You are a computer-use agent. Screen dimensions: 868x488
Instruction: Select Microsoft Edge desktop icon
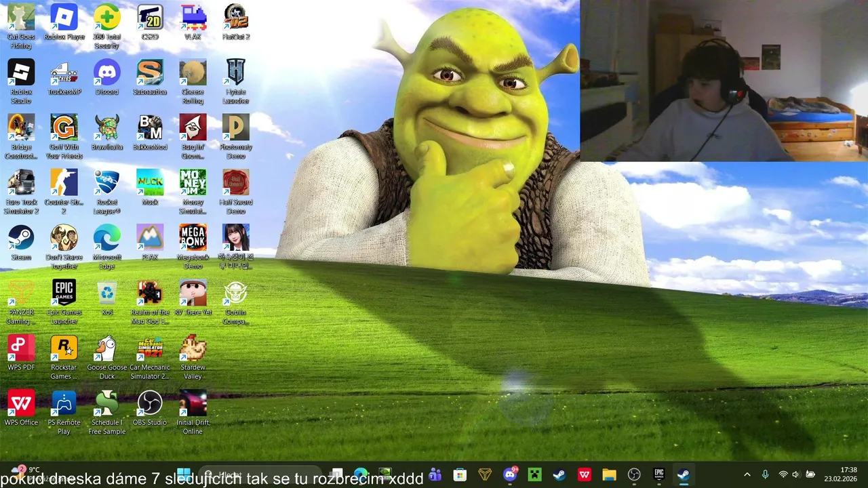coord(106,247)
